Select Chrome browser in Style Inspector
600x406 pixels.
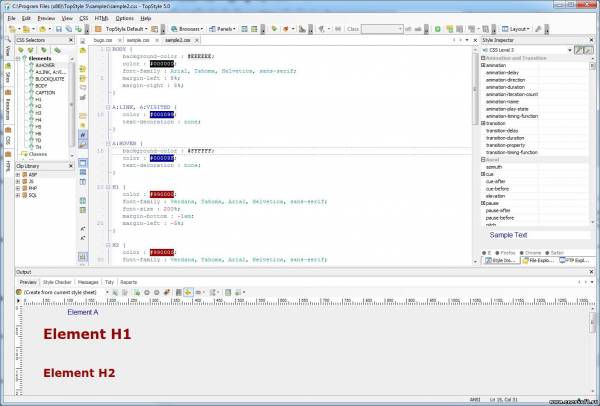pos(530,253)
